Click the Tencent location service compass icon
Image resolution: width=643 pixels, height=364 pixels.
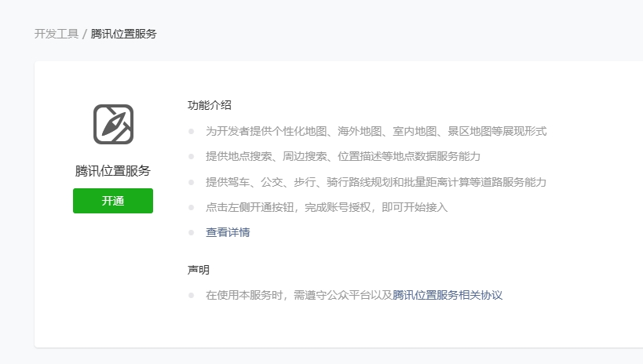tap(113, 124)
